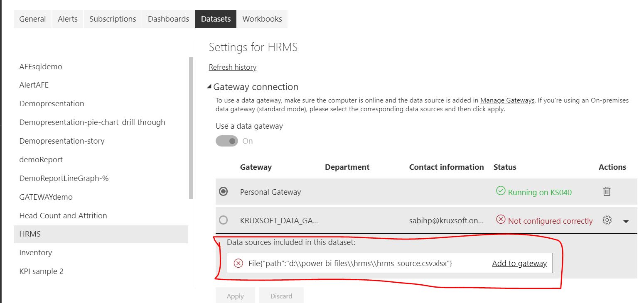The height and width of the screenshot is (303, 644).
Task: Open the Demopresentation dataset settings
Action: pyautogui.click(x=52, y=104)
